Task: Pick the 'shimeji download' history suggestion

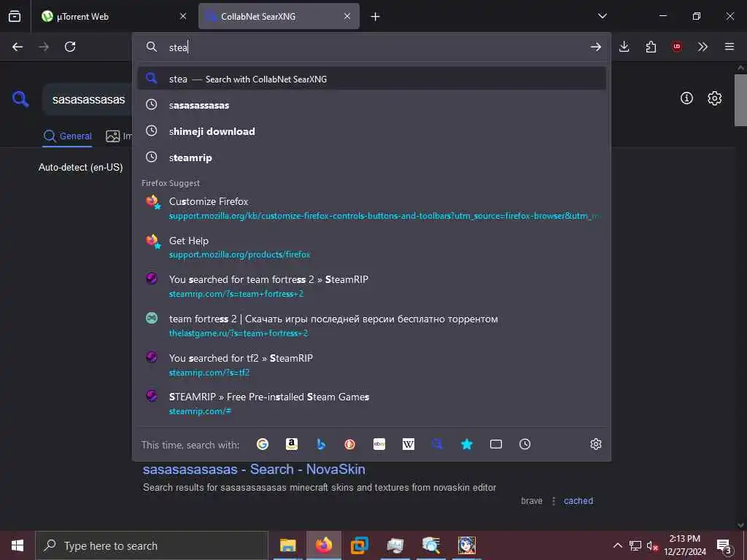Action: click(x=371, y=131)
